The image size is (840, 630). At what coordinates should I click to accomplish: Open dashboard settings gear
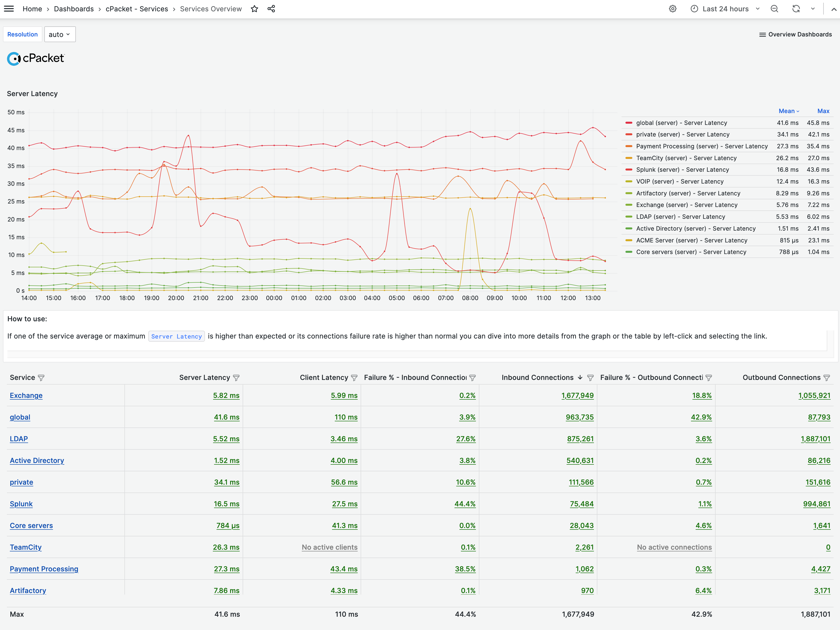click(672, 9)
